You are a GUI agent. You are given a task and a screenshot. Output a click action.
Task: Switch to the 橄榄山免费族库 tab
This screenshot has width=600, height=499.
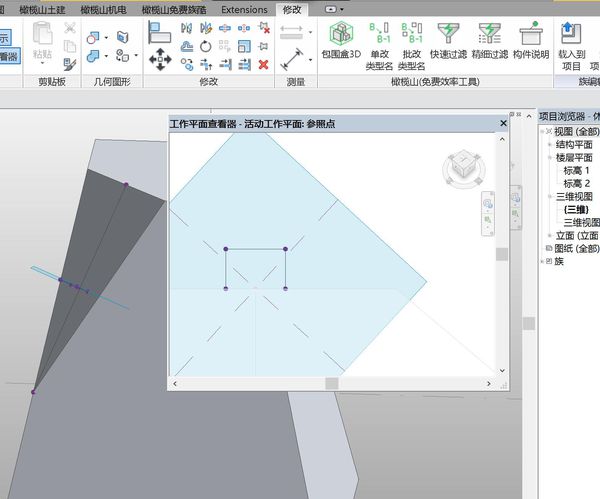tap(174, 10)
